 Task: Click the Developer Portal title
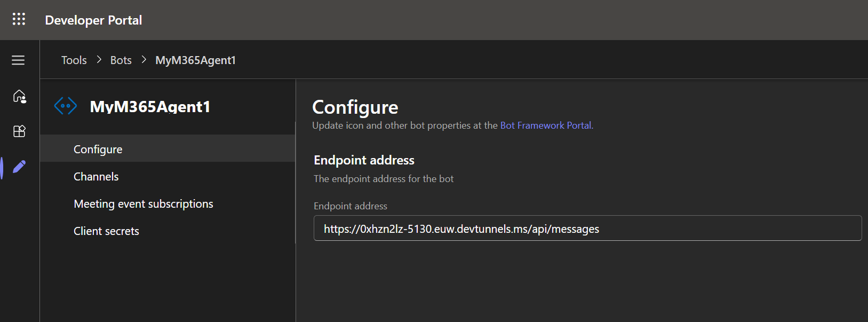[93, 20]
